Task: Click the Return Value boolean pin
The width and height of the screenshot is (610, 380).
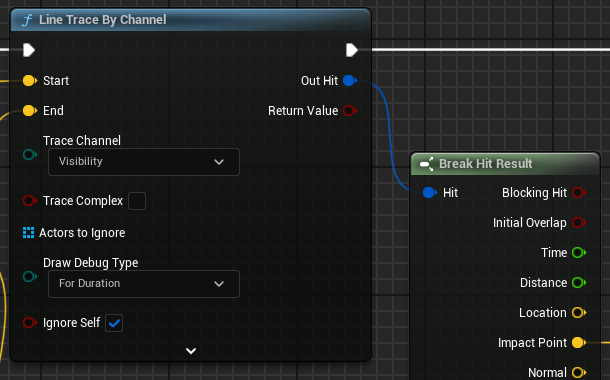Action: [x=350, y=110]
